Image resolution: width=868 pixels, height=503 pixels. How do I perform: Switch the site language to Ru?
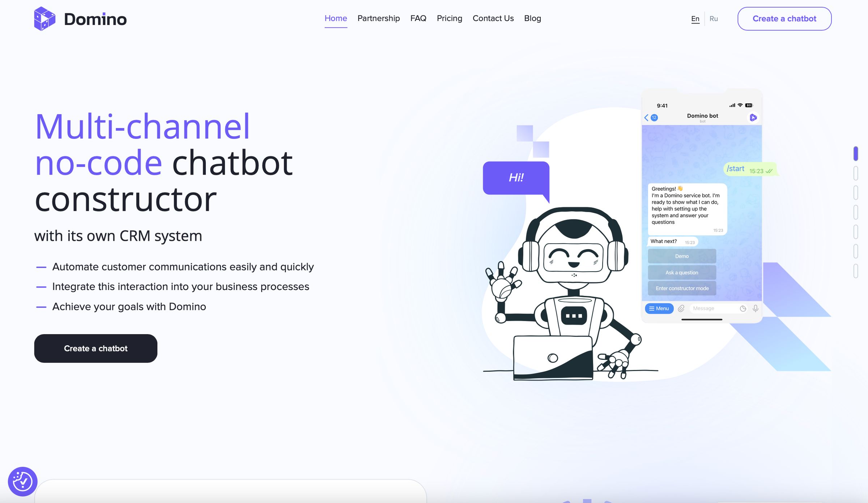click(x=714, y=18)
